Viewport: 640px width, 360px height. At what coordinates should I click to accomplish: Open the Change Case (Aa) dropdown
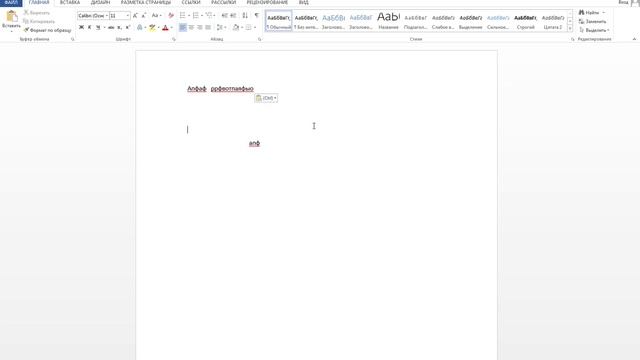click(156, 16)
